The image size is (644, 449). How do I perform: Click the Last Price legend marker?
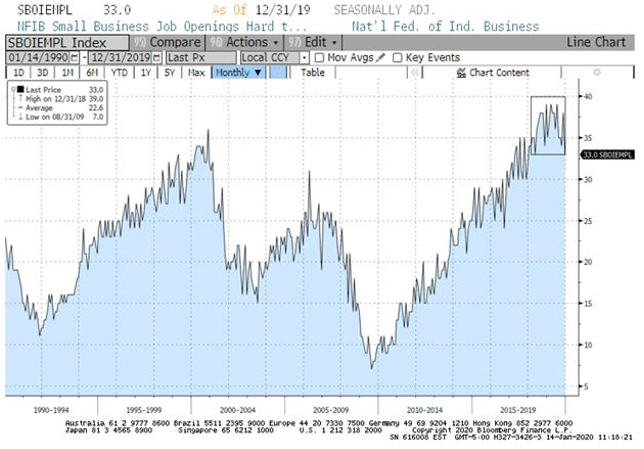pyautogui.click(x=19, y=91)
